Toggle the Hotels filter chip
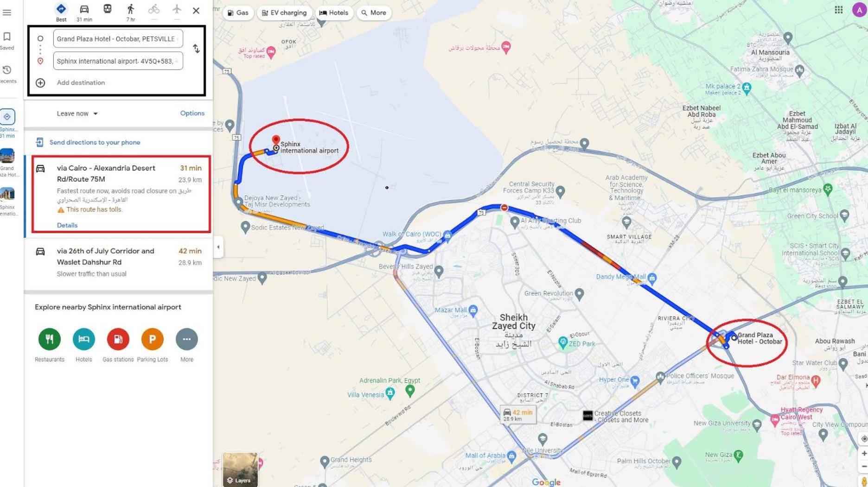The width and height of the screenshot is (868, 487). coord(334,13)
